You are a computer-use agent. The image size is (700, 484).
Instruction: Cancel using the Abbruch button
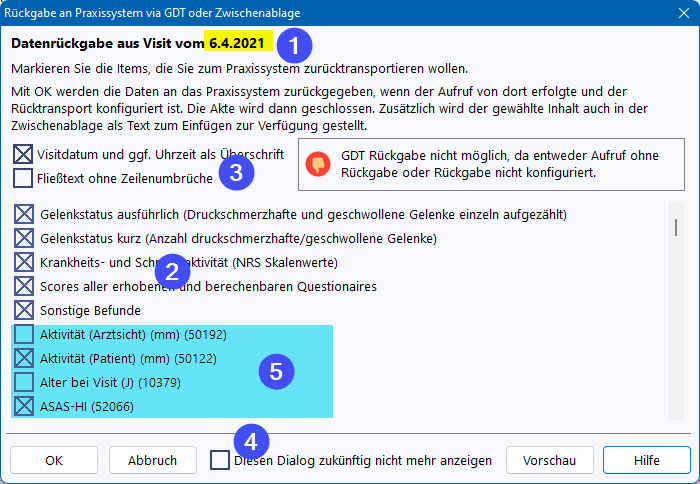[153, 460]
